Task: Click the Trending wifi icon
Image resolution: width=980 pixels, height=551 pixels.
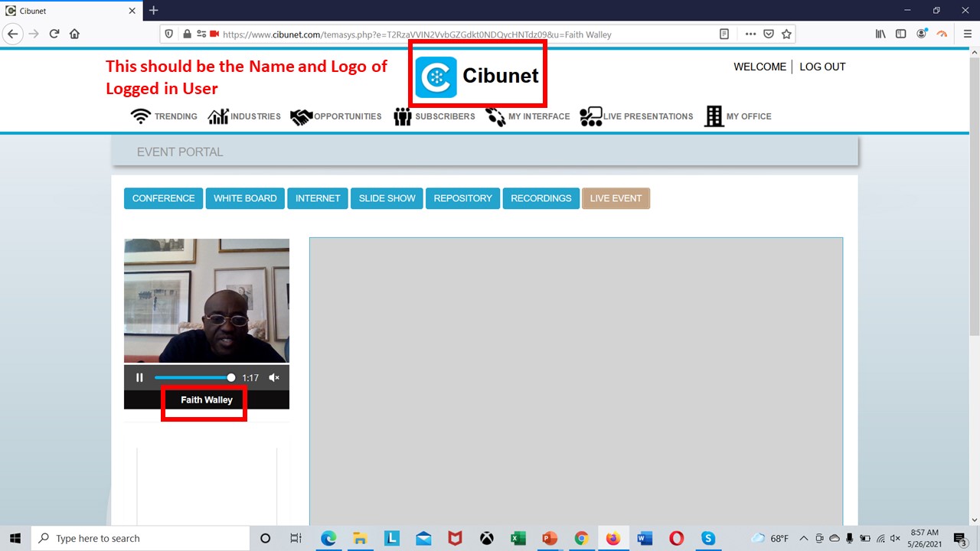Action: tap(141, 116)
